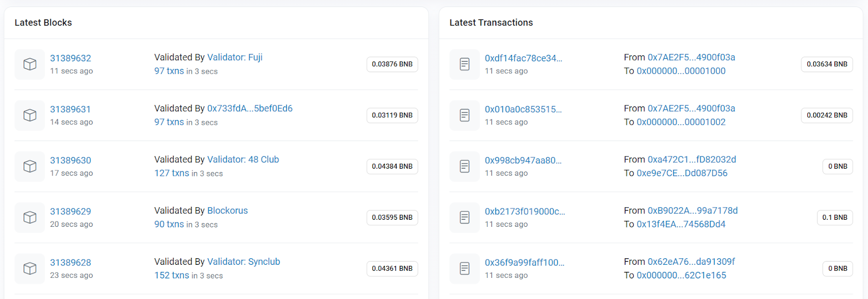Click the cube icon beside block 31389628

click(x=30, y=269)
